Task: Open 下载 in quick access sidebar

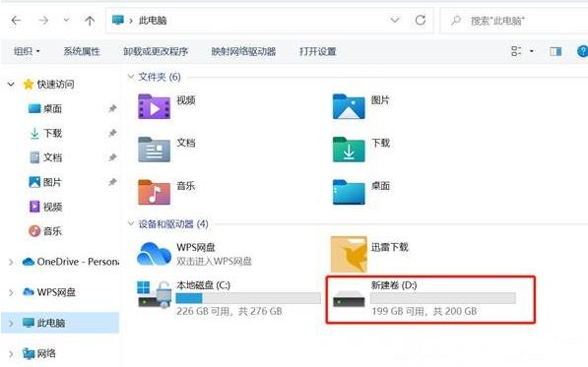Action: [52, 133]
